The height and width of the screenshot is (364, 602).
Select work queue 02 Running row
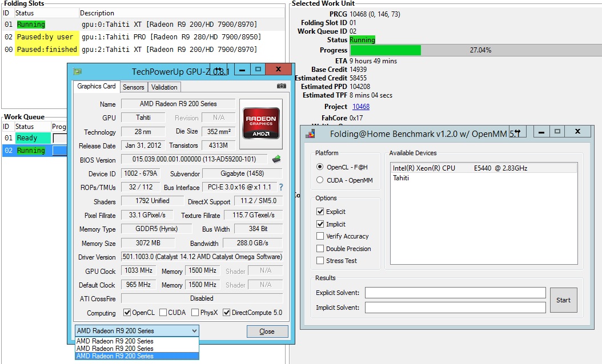coord(34,151)
